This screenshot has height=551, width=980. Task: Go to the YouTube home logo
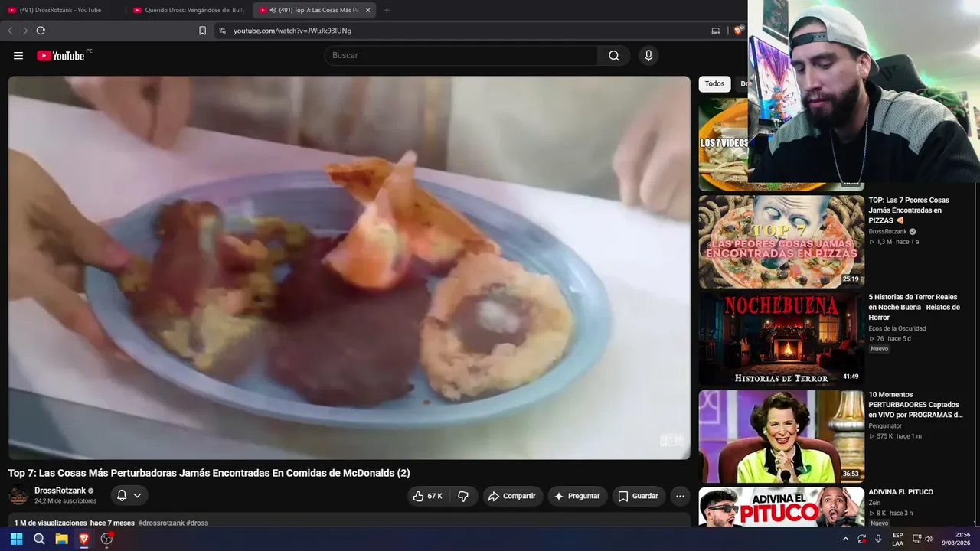[x=60, y=56]
